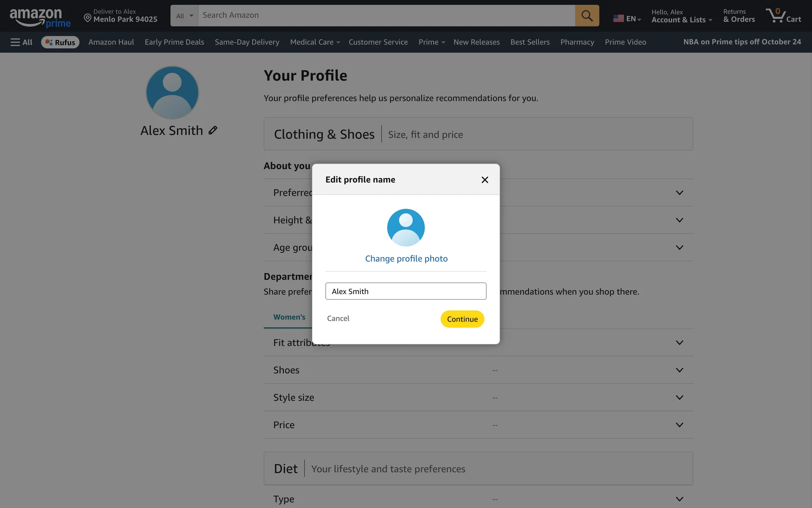Image resolution: width=812 pixels, height=508 pixels.
Task: Click the Amazon Prime logo
Action: pos(40,17)
